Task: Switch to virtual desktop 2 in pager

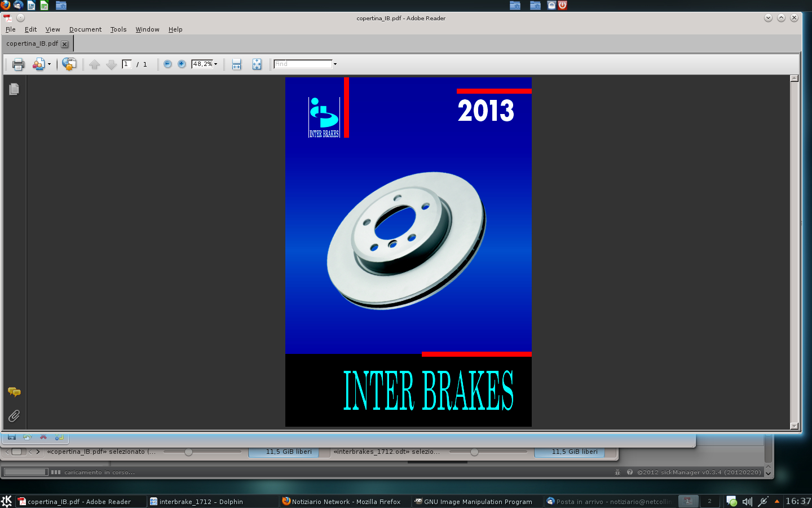Action: (709, 501)
